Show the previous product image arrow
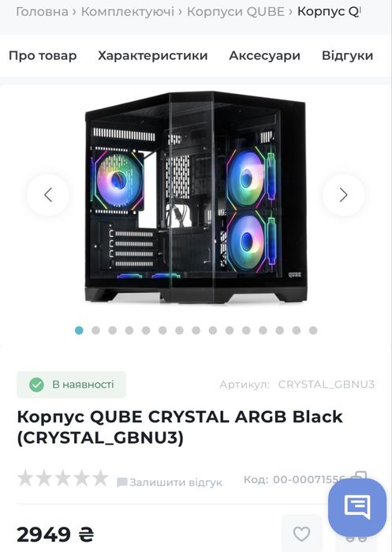Image resolution: width=392 pixels, height=552 pixels. pos(48,195)
